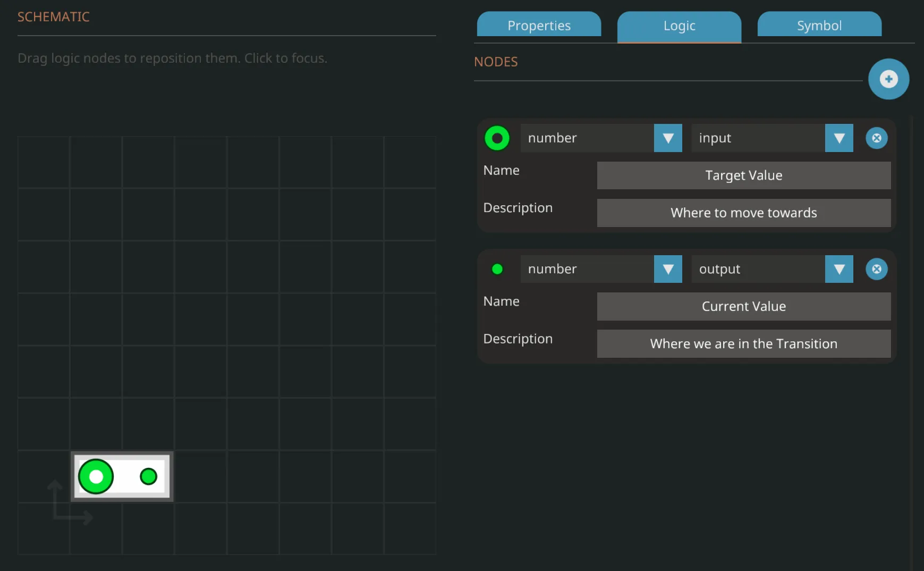This screenshot has width=924, height=571.
Task: Click the large green input node in schematic
Action: (96, 476)
